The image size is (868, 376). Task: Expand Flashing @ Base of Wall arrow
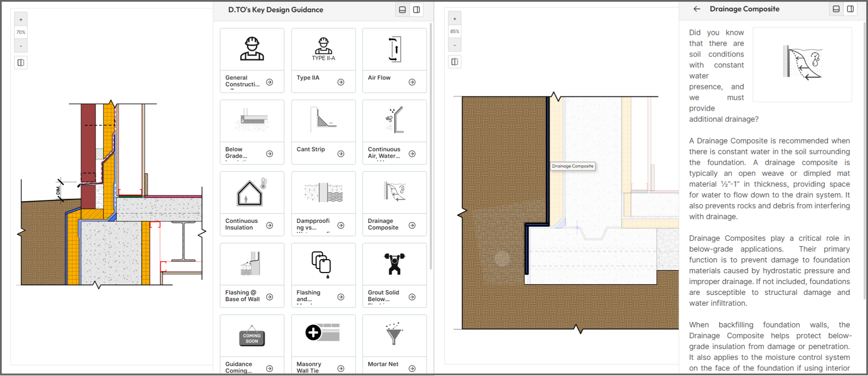pos(269,297)
